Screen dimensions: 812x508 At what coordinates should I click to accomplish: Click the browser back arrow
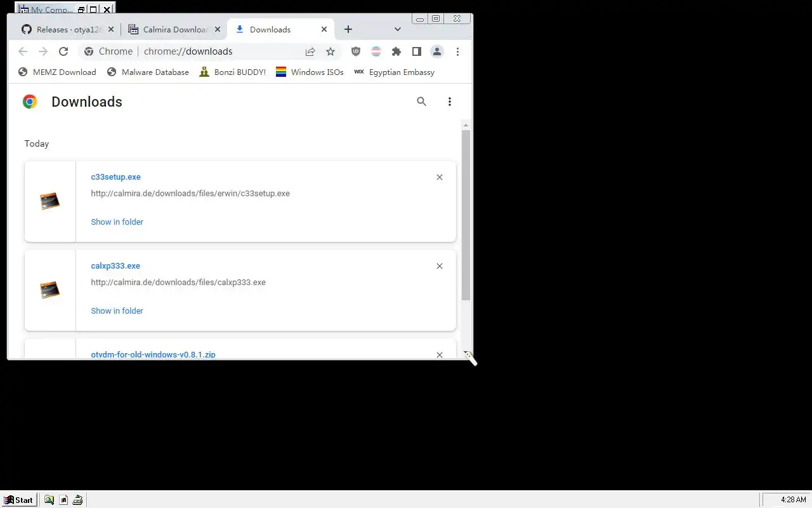23,51
